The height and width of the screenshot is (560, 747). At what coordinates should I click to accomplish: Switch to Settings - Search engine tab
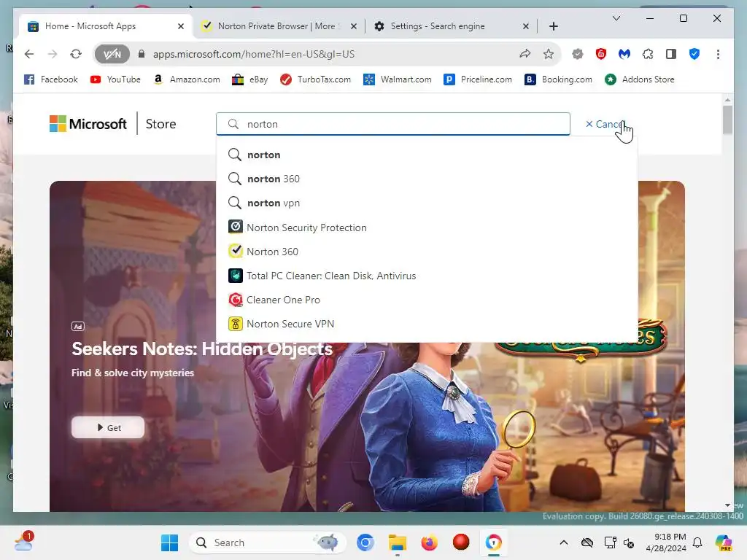451,26
